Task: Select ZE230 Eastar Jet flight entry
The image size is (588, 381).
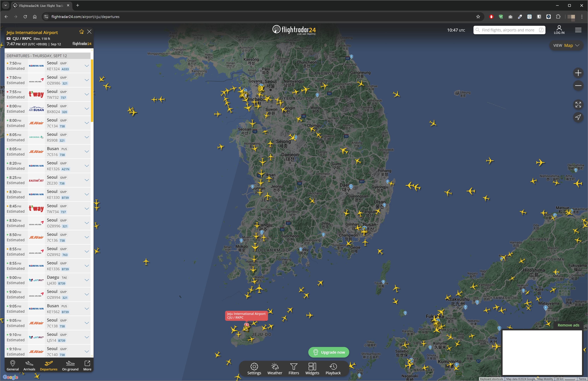Action: coord(47,180)
